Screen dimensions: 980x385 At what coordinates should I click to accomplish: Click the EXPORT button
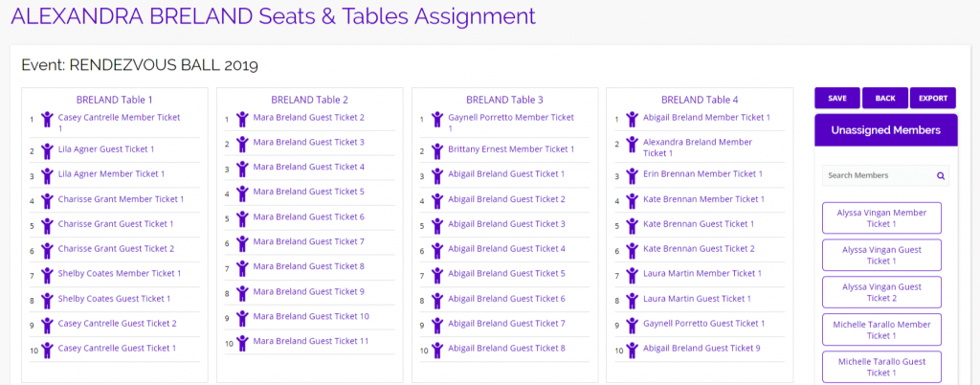[x=932, y=98]
